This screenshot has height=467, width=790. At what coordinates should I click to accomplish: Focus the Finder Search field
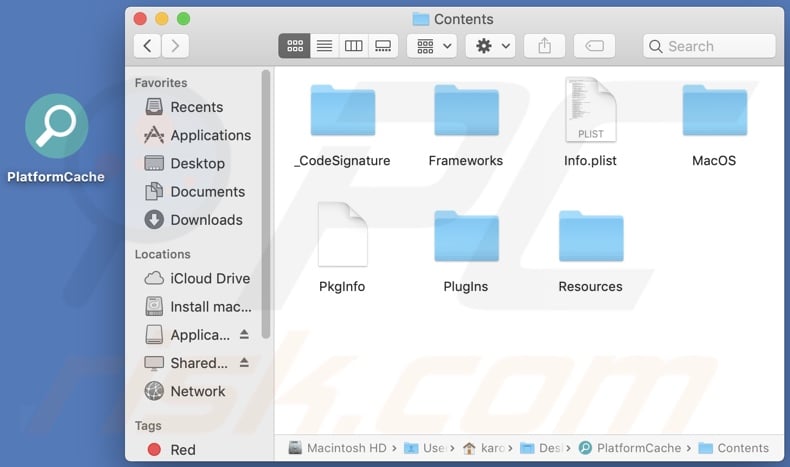point(709,46)
